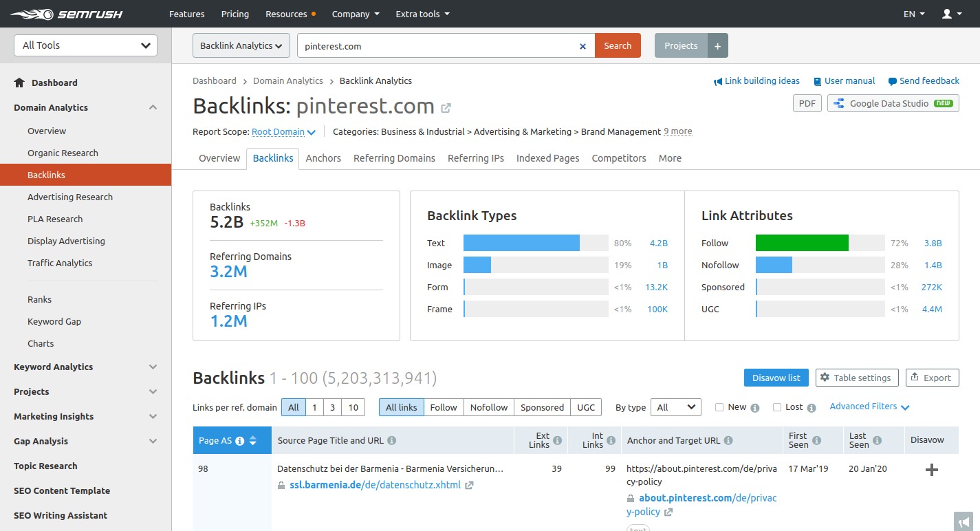Click the green Follow link attributes bar
Screen dimensions: 980x531
802,243
